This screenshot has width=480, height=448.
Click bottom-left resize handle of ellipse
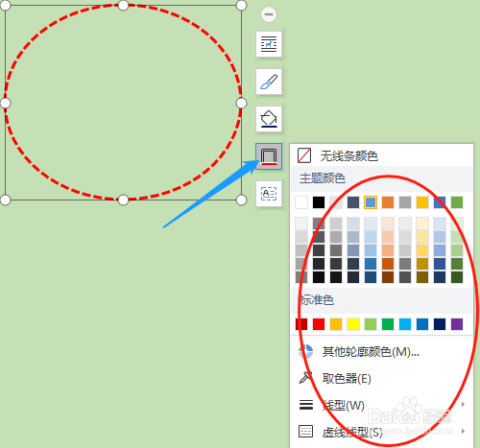[5, 200]
